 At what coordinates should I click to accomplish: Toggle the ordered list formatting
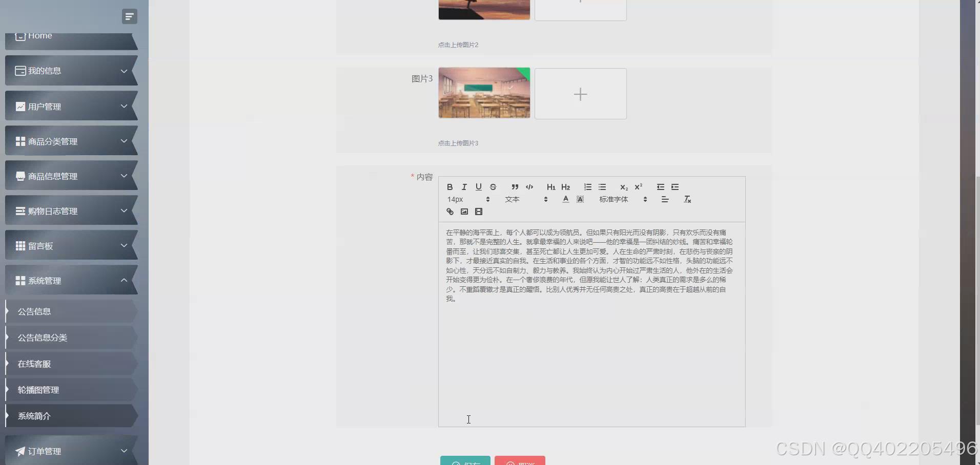tap(588, 187)
